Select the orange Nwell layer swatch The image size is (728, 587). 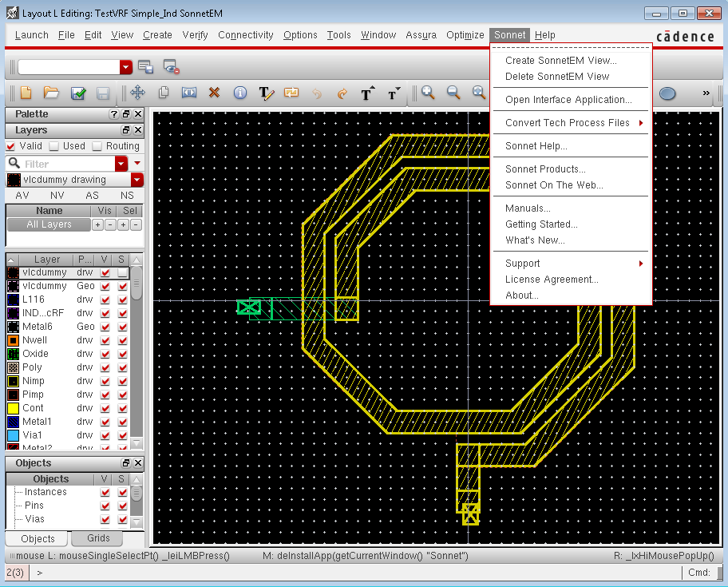pyautogui.click(x=14, y=340)
